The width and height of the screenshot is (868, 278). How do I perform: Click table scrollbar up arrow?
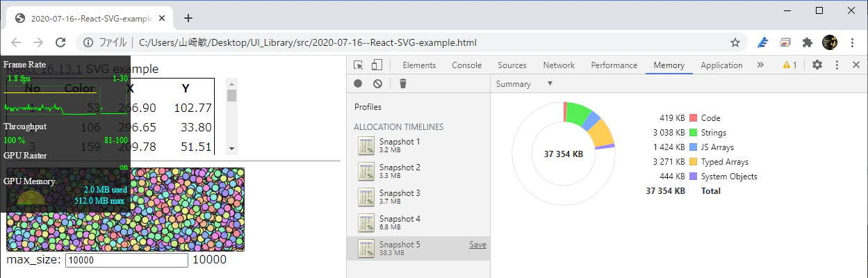232,83
